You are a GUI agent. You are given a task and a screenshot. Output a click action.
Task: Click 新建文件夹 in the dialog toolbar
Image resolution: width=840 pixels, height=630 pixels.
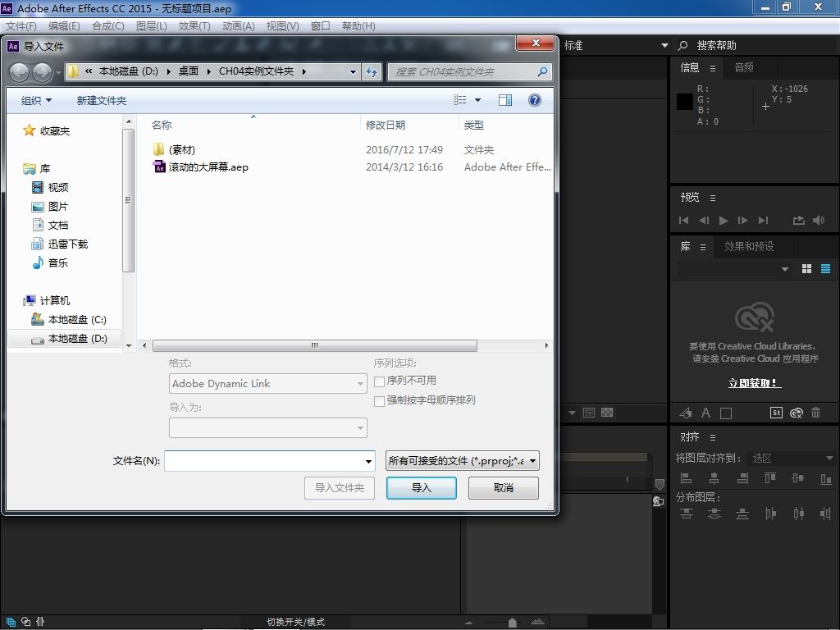click(x=101, y=100)
